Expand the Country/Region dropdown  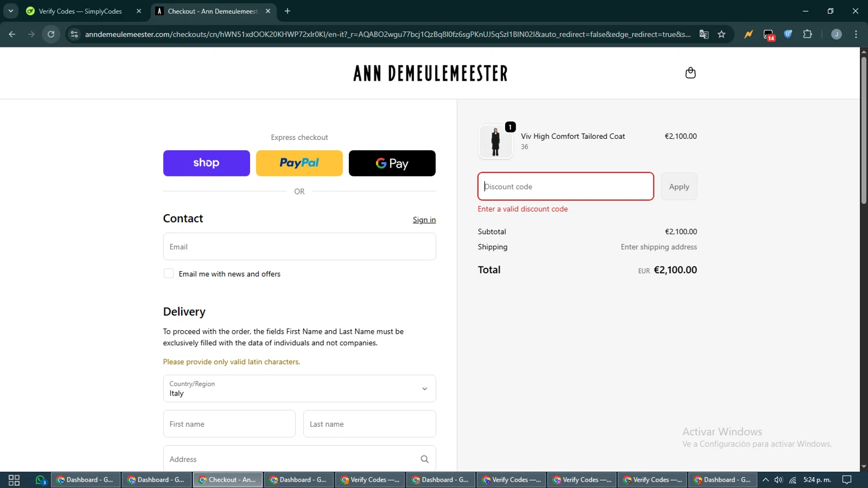pyautogui.click(x=299, y=389)
